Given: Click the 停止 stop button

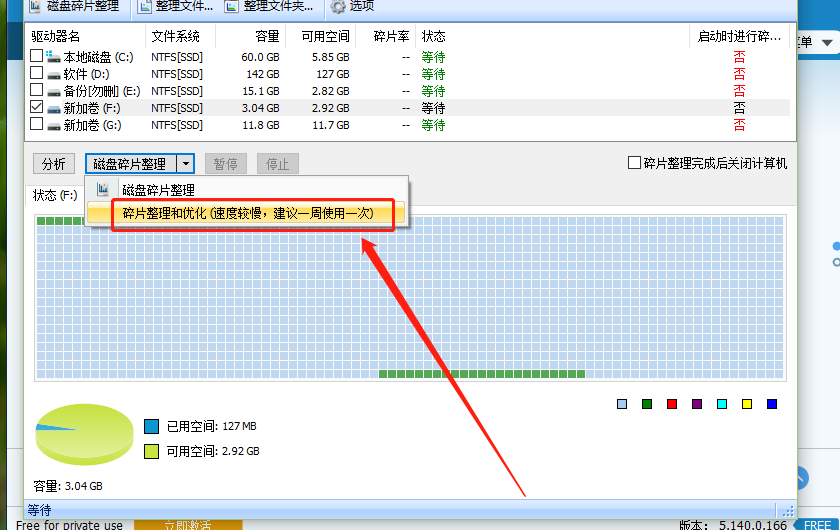Looking at the screenshot, I should coord(278,164).
